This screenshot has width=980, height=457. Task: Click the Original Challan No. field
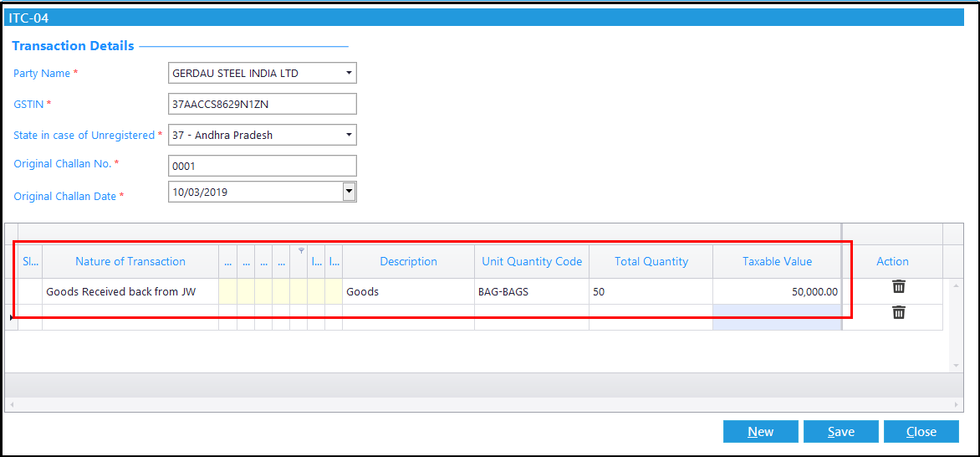pos(263,166)
